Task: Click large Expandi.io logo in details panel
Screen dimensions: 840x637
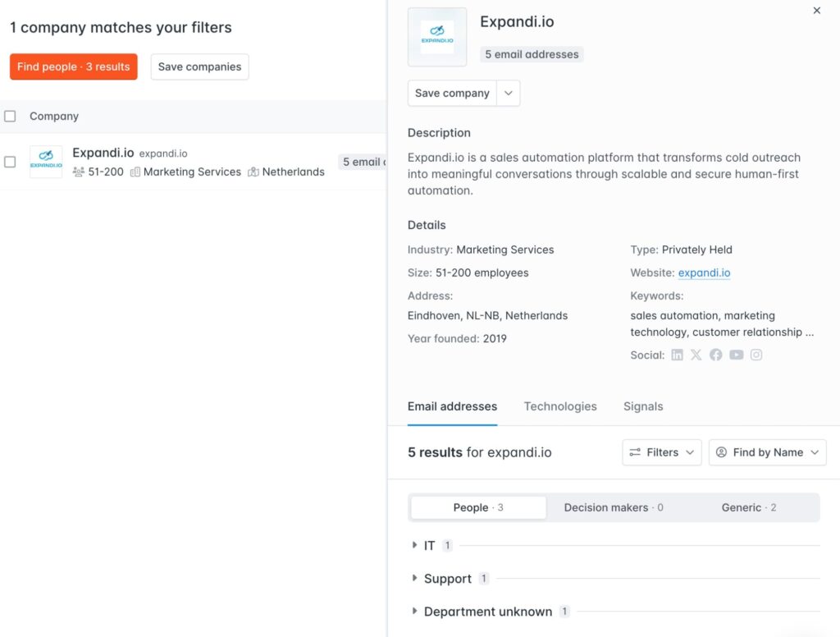Action: (437, 37)
